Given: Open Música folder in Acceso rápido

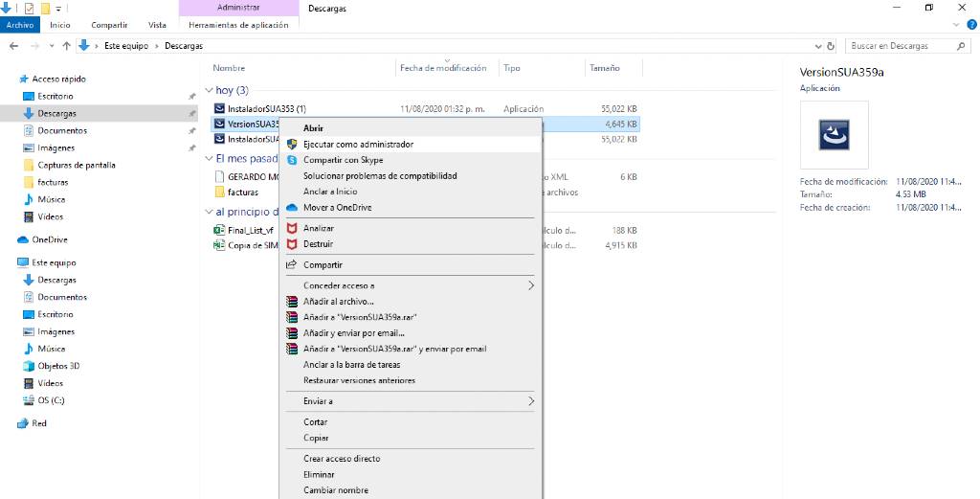Looking at the screenshot, I should click(51, 199).
